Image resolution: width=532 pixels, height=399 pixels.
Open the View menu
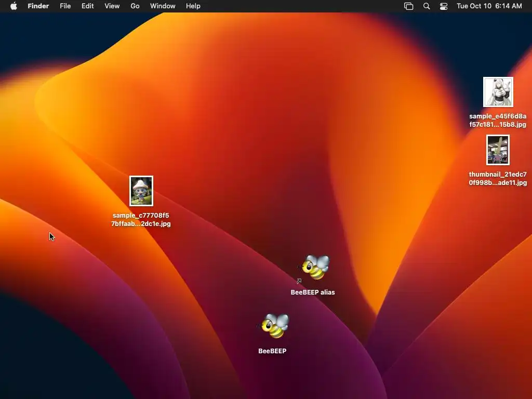point(112,6)
